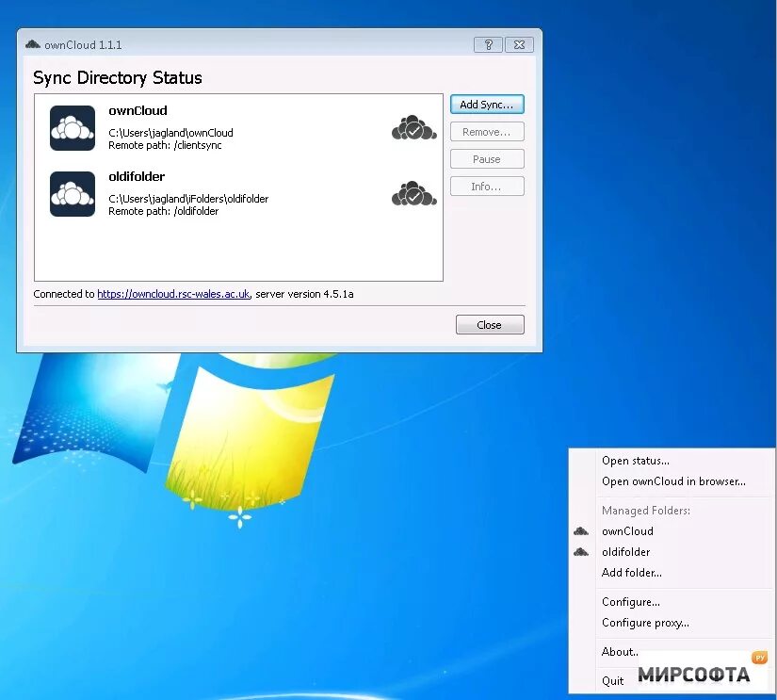
Task: Click ownCloud icon in window title bar
Action: pyautogui.click(x=33, y=44)
